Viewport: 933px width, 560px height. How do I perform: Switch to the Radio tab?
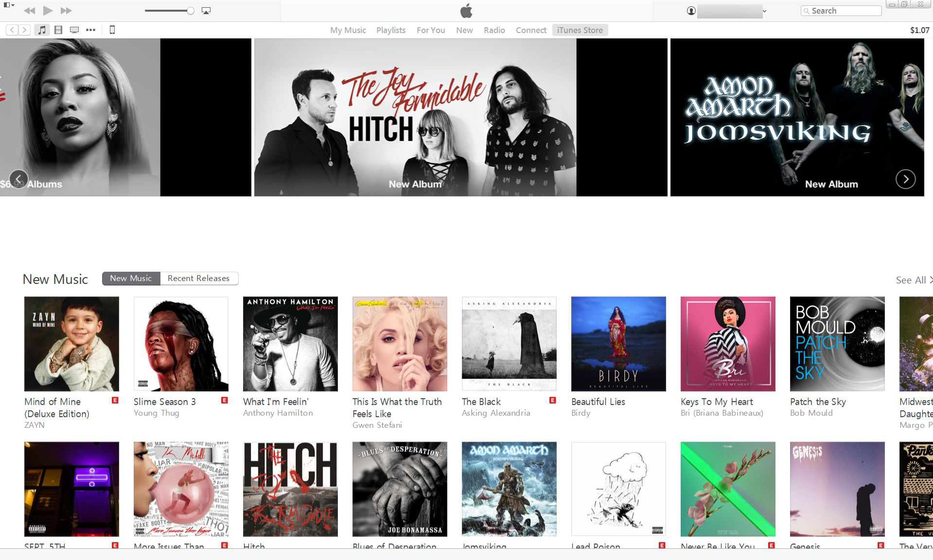tap(494, 30)
